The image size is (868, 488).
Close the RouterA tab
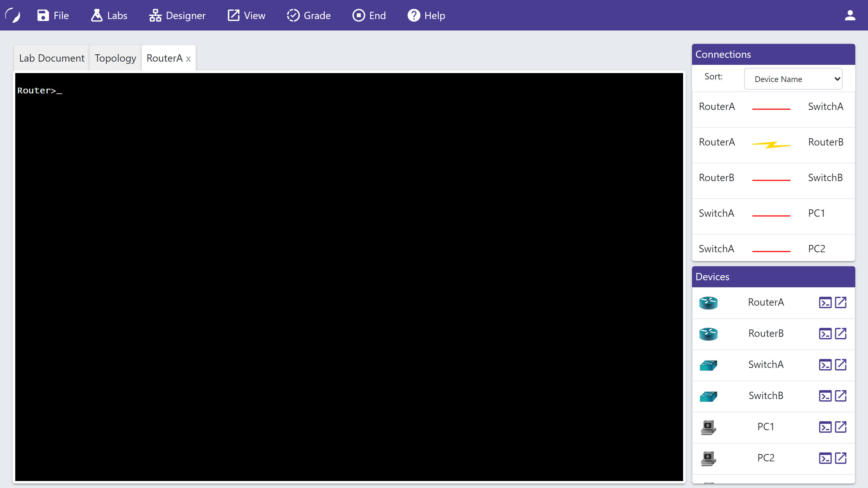[188, 59]
